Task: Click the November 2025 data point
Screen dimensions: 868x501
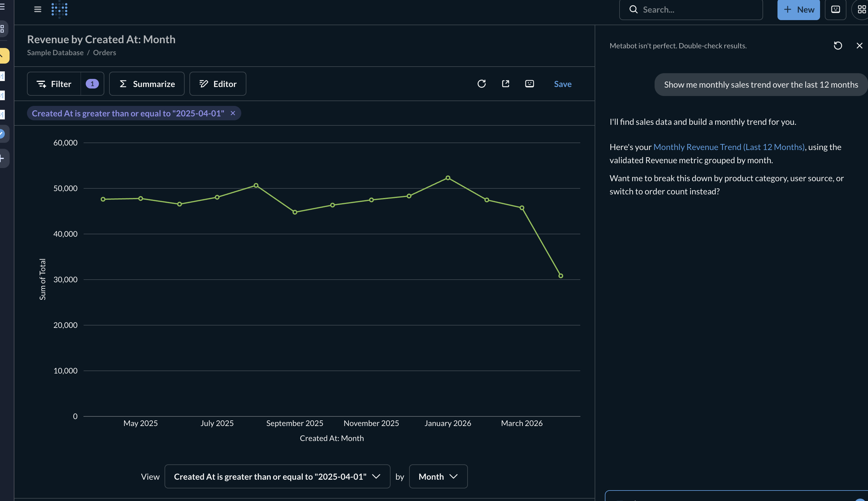Action: coord(371,200)
